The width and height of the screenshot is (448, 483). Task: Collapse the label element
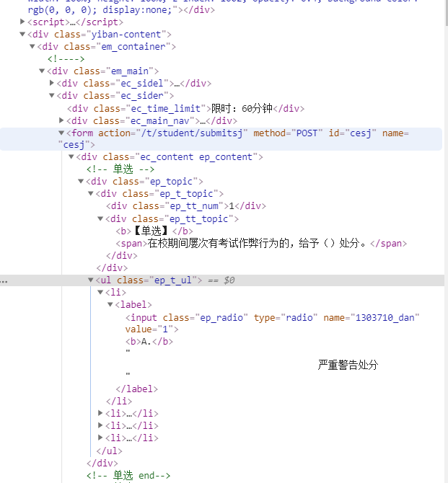(110, 305)
